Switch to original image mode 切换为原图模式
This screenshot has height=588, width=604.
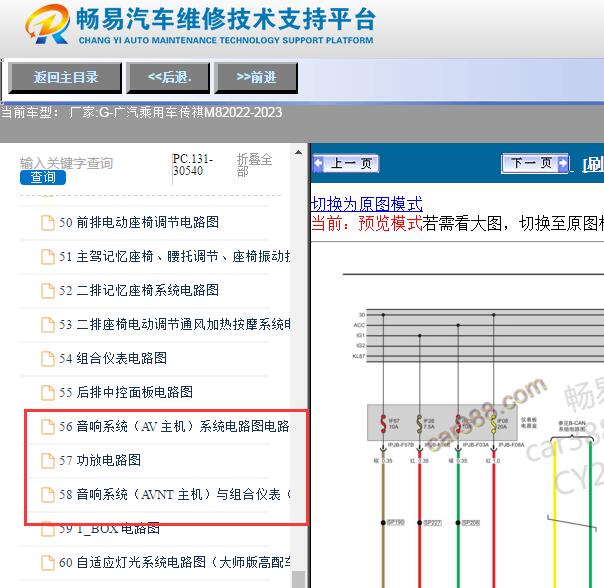366,204
